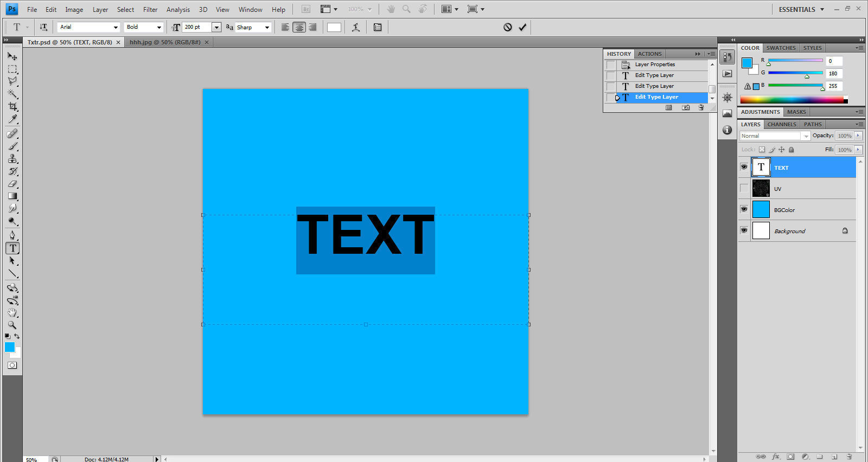Screen dimensions: 868x462
Task: Pick the Polygonal Lasso tool
Action: [12, 81]
